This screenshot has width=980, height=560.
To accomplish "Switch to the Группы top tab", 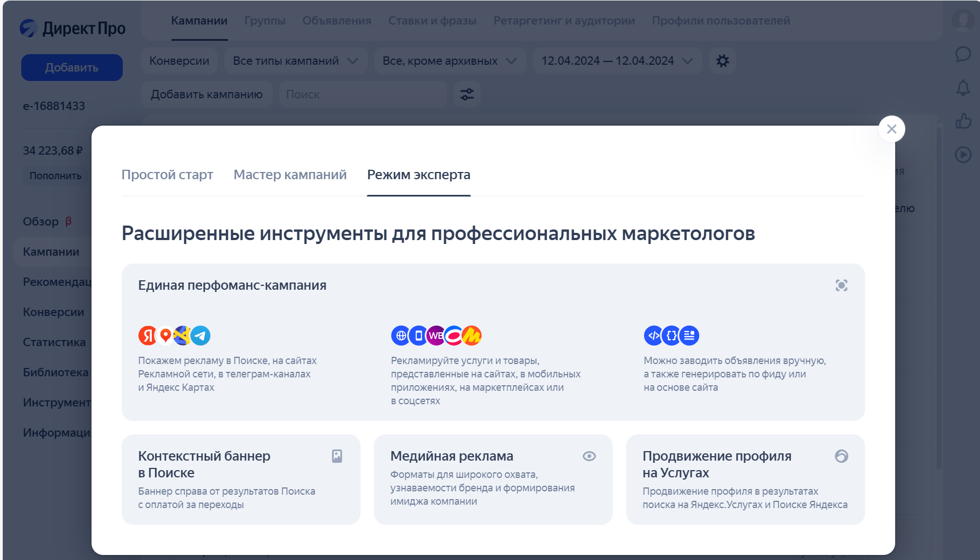I will (265, 21).
